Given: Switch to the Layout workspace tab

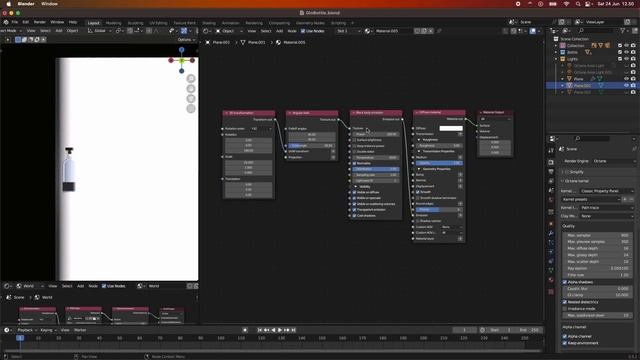Looking at the screenshot, I should [x=93, y=23].
